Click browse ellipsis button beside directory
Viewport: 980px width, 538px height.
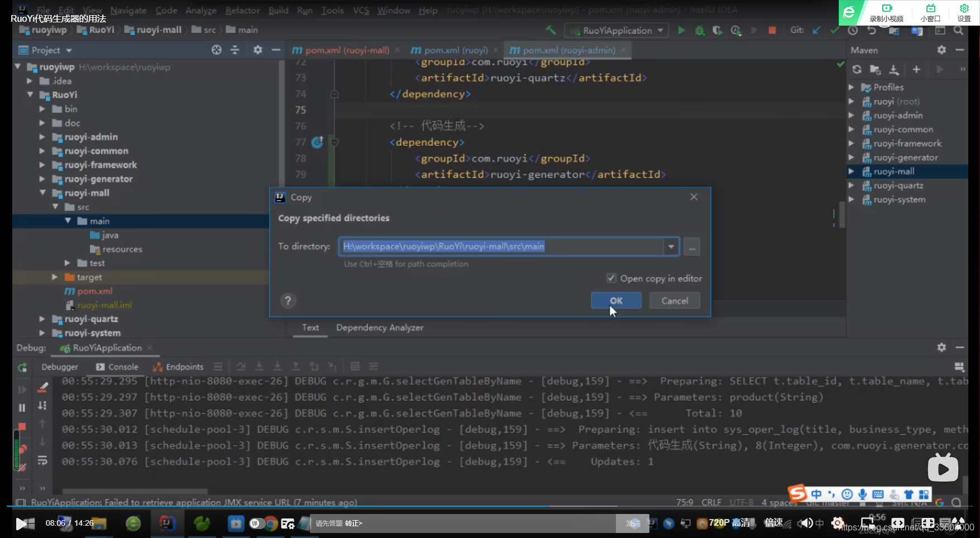692,246
